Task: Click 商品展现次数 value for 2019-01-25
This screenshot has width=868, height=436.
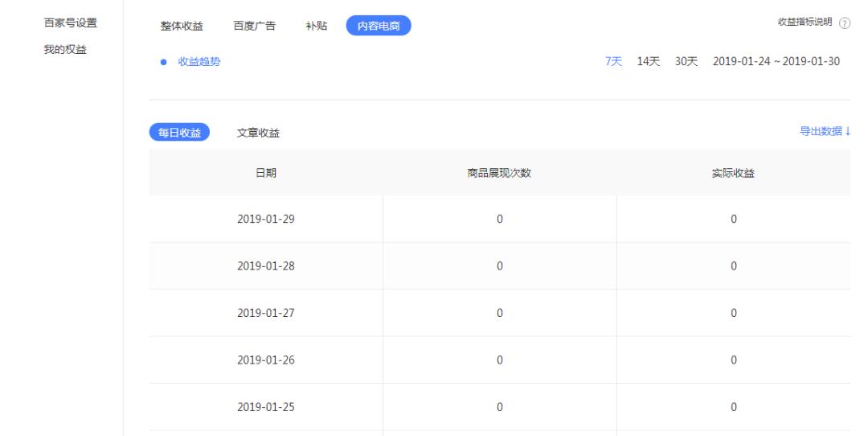Action: point(500,407)
